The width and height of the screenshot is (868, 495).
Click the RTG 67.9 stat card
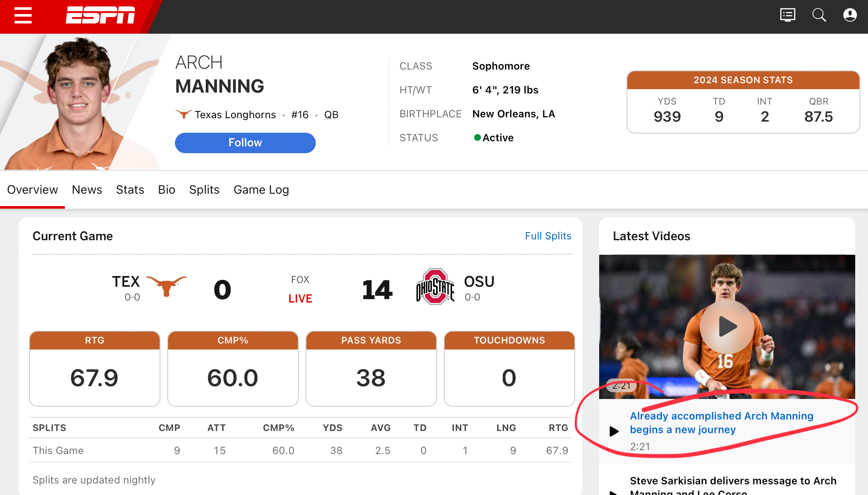pos(95,369)
